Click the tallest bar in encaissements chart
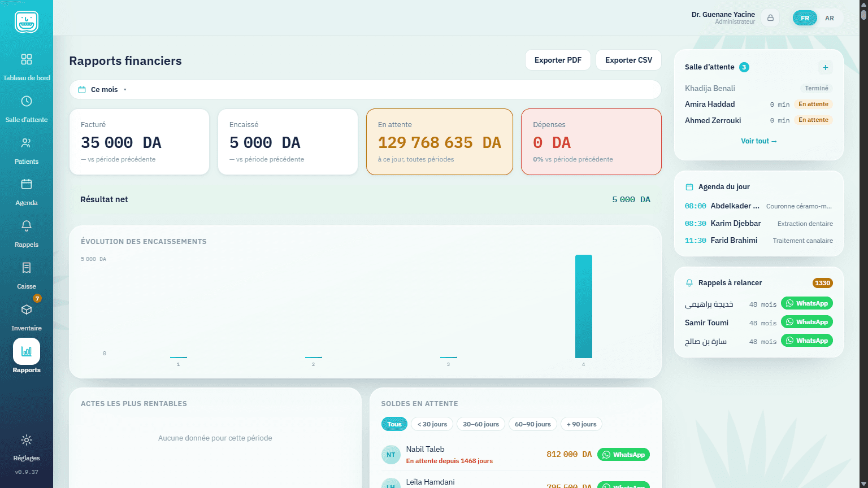 584,306
